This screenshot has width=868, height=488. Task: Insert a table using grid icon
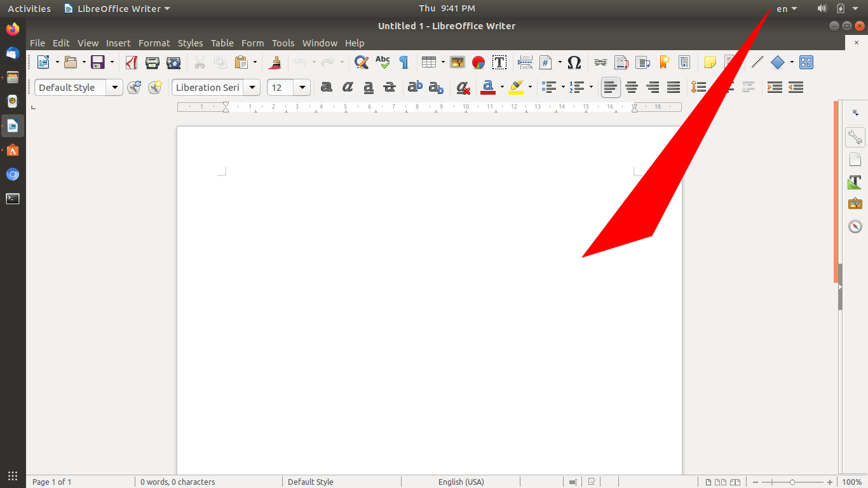click(429, 62)
